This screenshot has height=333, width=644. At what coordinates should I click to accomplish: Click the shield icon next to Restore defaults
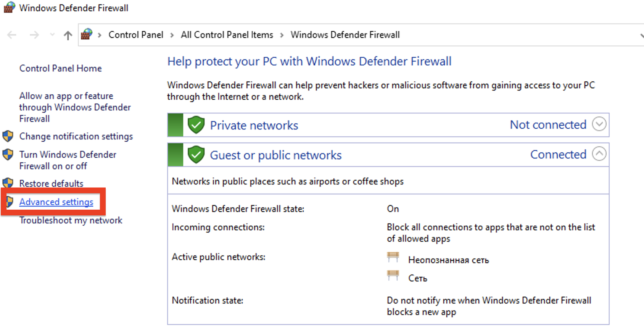8,183
